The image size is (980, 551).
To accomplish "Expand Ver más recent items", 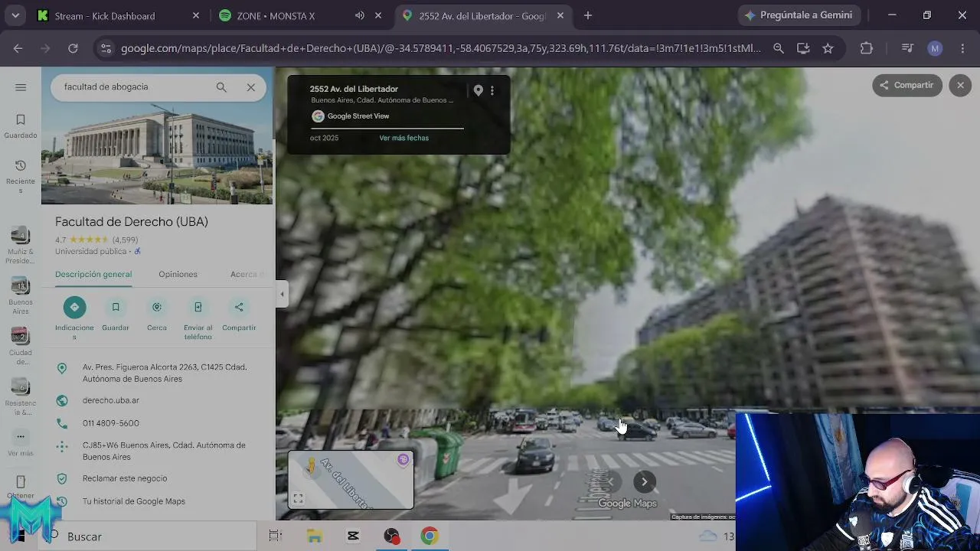I will click(x=21, y=444).
